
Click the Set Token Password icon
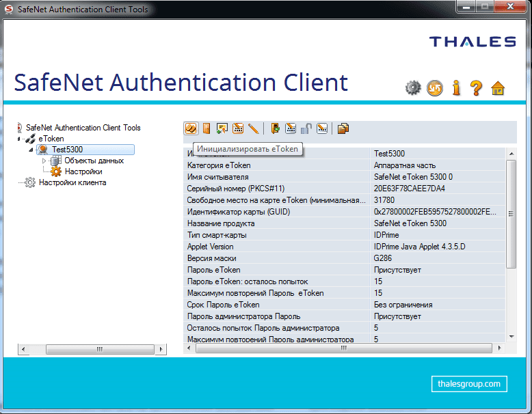pyautogui.click(x=322, y=129)
